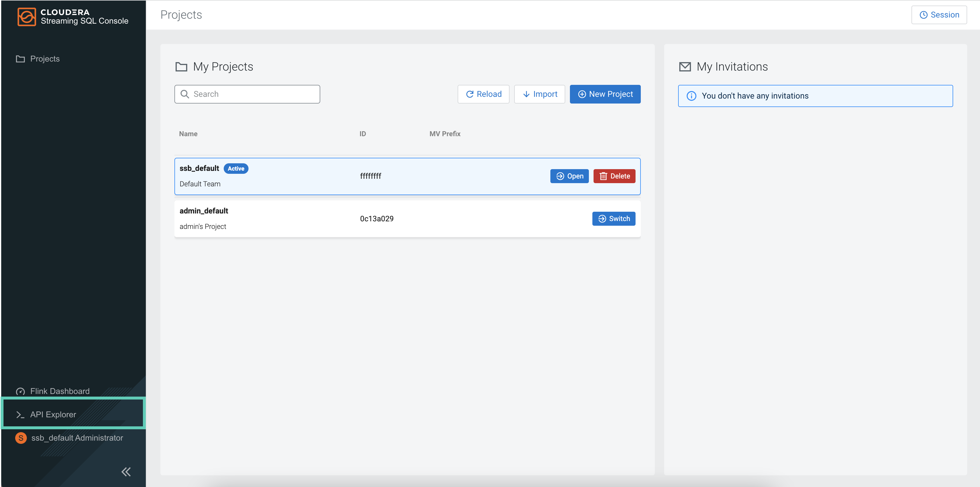This screenshot has height=487, width=980.
Task: Click the Import download arrow
Action: [x=526, y=94]
